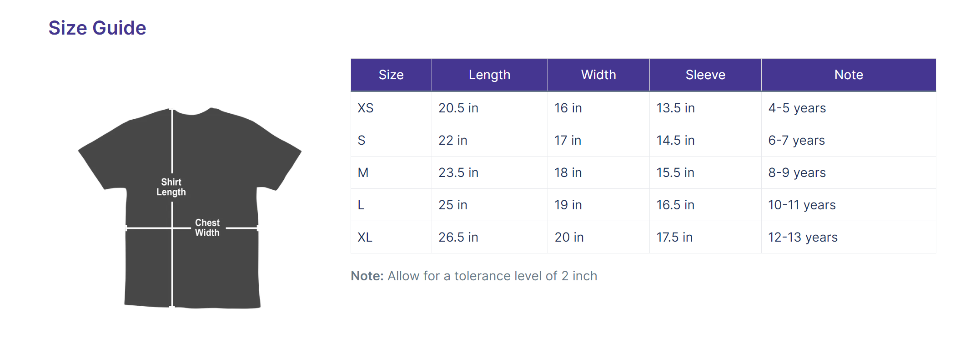Select the Length column header
The width and height of the screenshot is (980, 339).
tap(490, 75)
